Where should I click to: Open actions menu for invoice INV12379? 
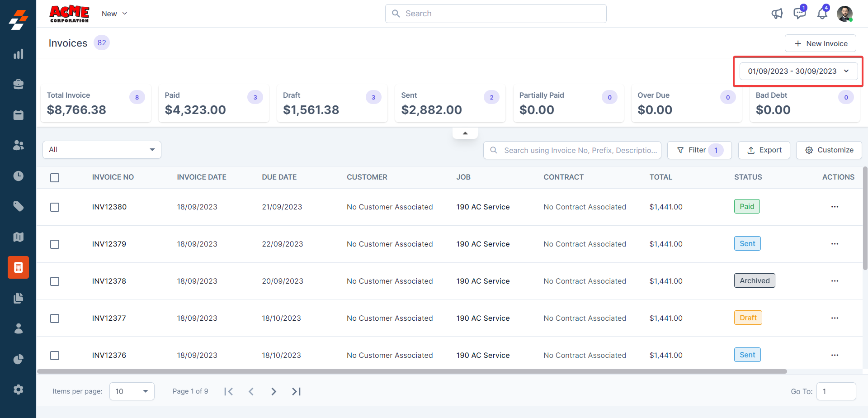pos(835,244)
